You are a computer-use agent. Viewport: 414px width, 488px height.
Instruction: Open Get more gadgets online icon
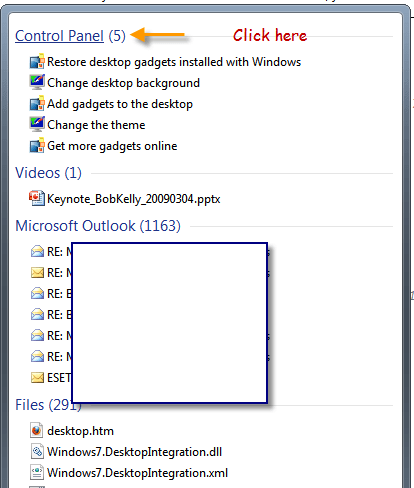[x=37, y=146]
